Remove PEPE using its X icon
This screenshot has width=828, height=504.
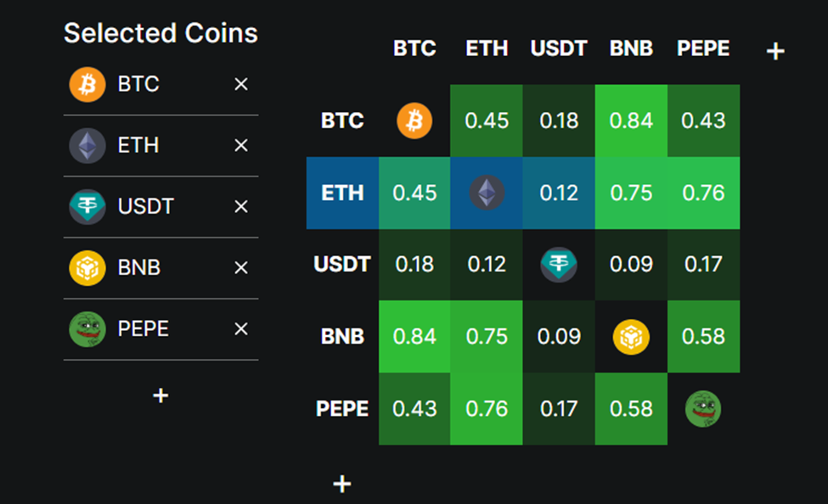coord(241,328)
